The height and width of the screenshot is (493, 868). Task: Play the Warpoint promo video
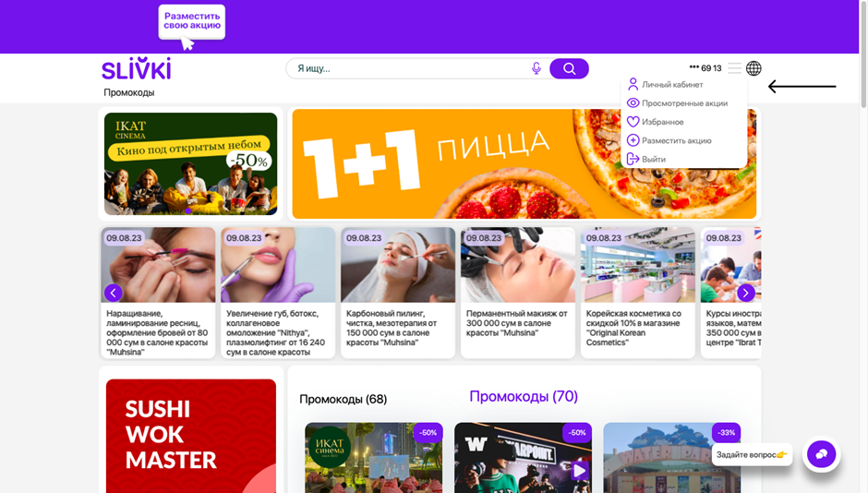579,470
